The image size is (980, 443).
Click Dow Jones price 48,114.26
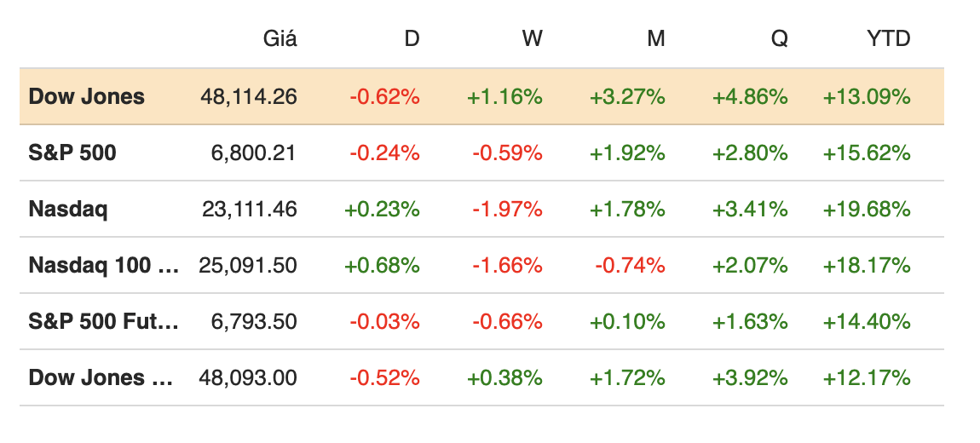click(x=249, y=96)
